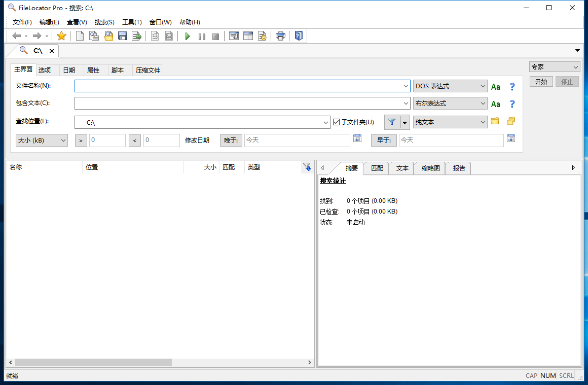This screenshot has width=588, height=385.
Task: Open the help book icon
Action: pyautogui.click(x=299, y=36)
